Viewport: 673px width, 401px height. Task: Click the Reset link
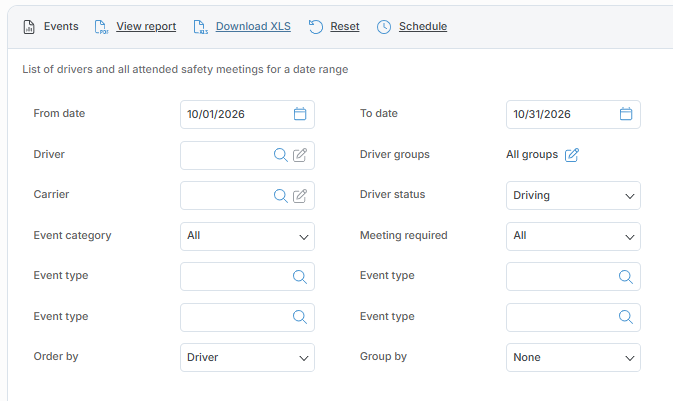(x=345, y=26)
